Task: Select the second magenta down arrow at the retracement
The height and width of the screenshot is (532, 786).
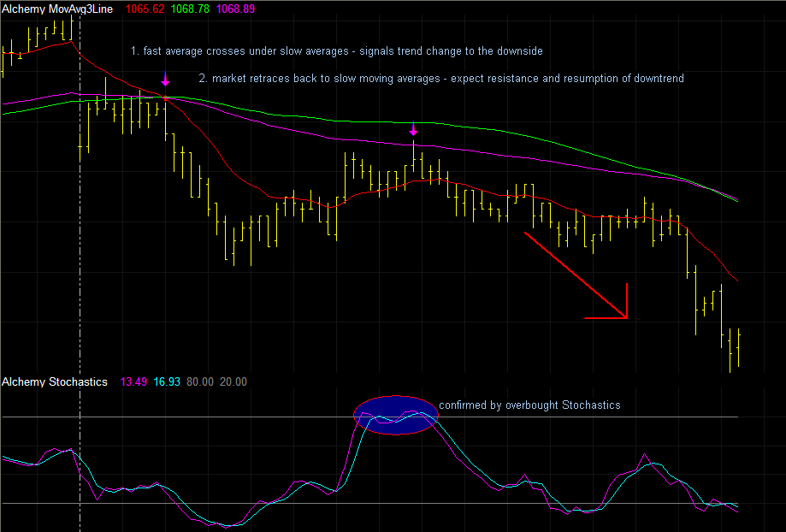Action: coord(414,129)
